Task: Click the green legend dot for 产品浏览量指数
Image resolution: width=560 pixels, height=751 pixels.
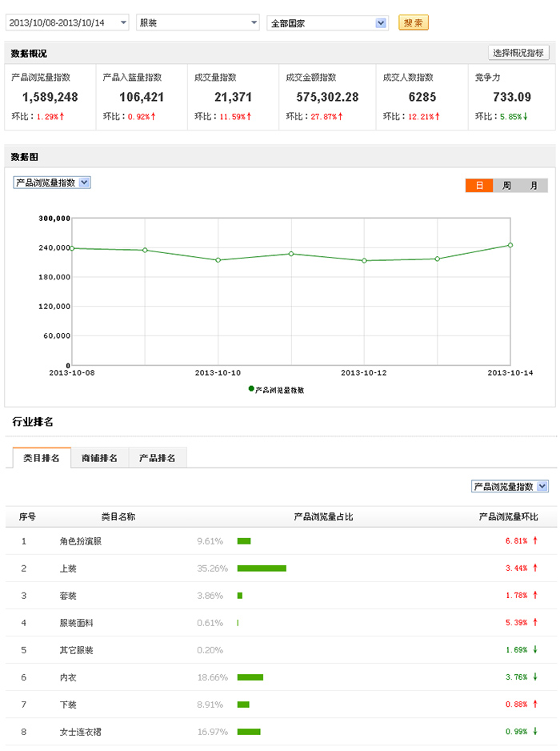Action: pos(251,388)
